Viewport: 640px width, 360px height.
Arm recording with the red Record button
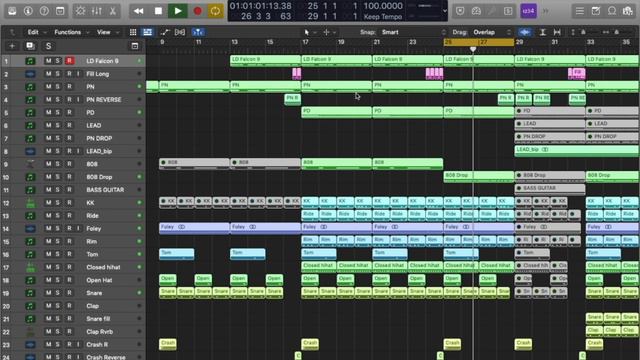point(198,11)
